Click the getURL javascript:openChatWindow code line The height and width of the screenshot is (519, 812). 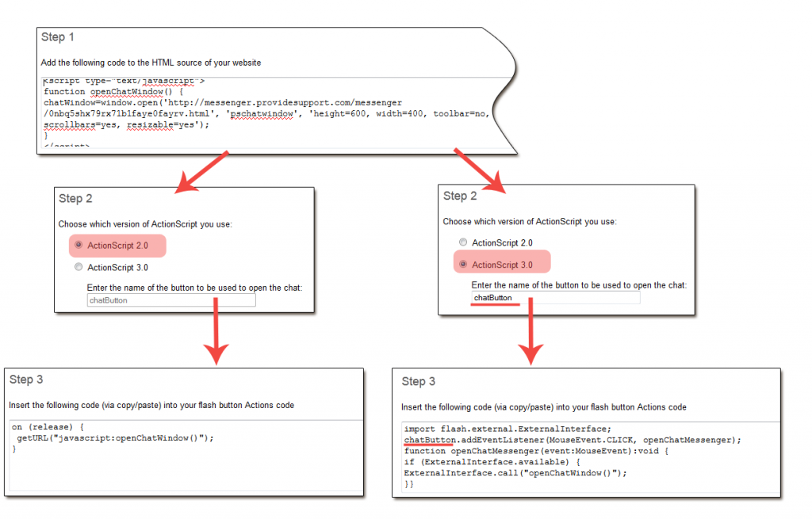pos(115,437)
